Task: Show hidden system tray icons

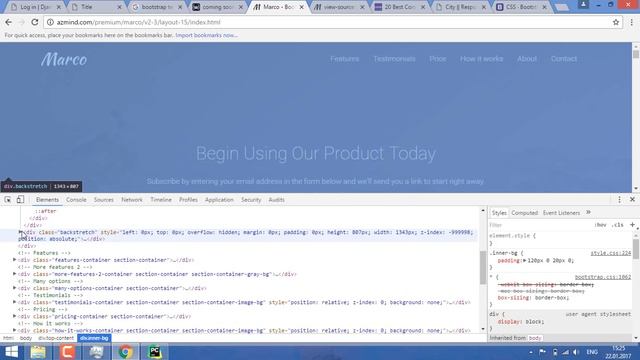Action: coord(531,352)
